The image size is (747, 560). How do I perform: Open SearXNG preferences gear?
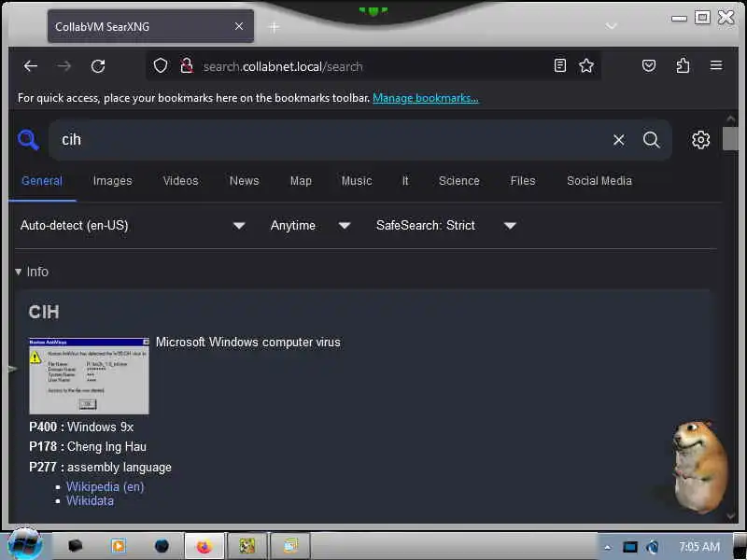tap(700, 140)
